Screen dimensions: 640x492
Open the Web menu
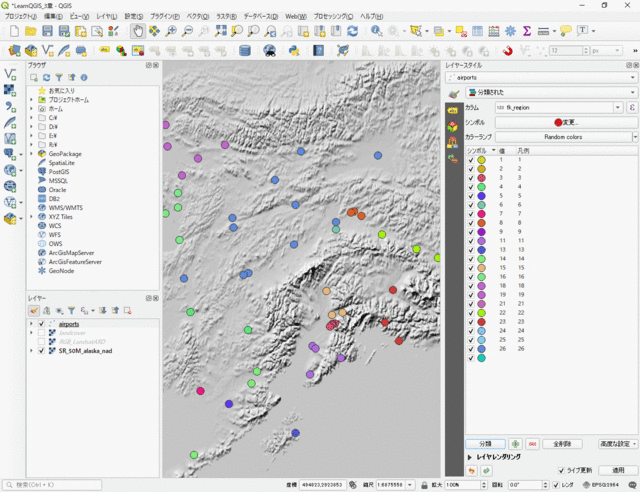pos(296,16)
